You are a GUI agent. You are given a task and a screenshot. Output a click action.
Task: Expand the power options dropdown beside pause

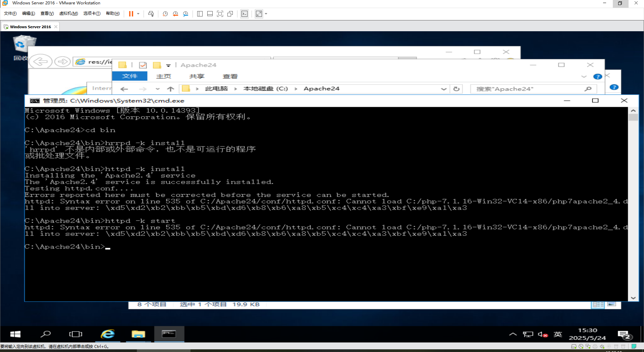[138, 14]
